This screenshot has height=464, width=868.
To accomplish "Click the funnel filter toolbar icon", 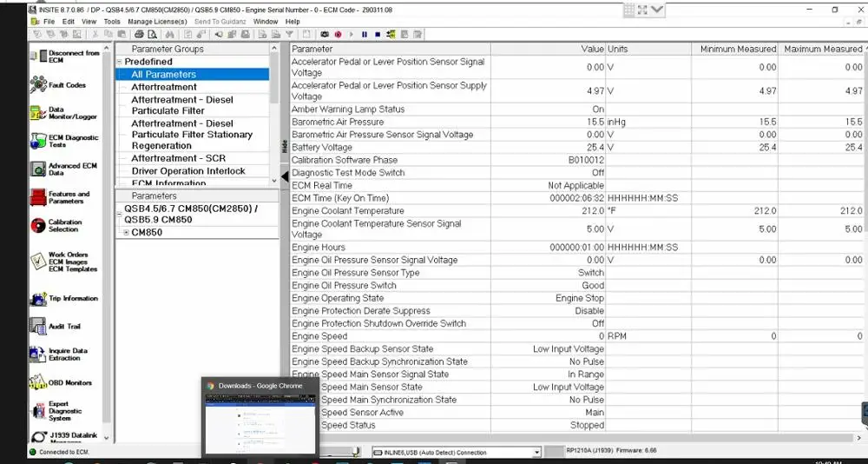I will 289,35.
